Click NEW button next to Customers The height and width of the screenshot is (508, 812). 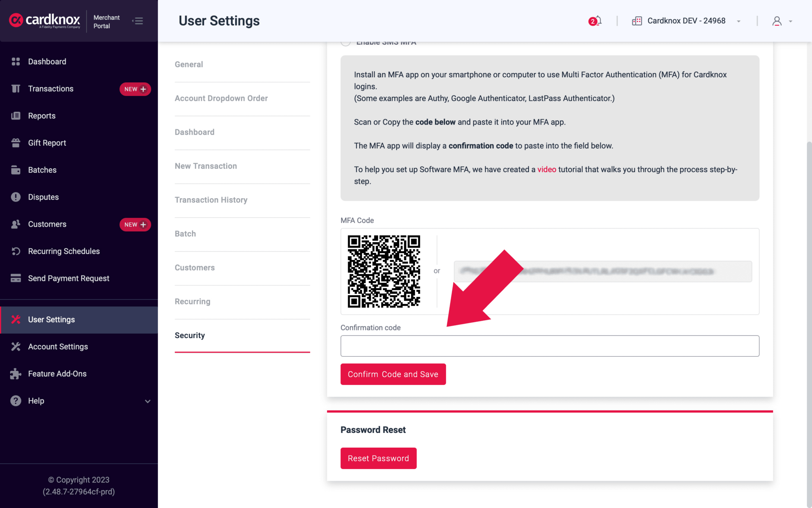tap(135, 225)
